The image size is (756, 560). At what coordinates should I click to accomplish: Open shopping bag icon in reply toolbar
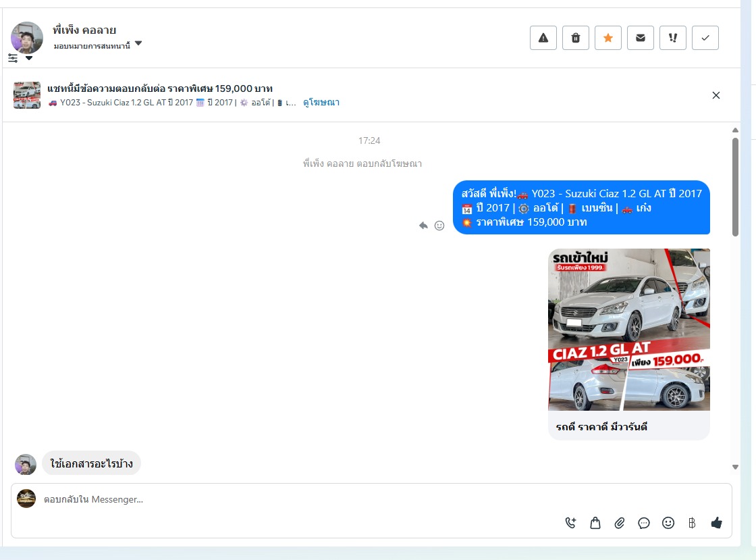click(595, 523)
